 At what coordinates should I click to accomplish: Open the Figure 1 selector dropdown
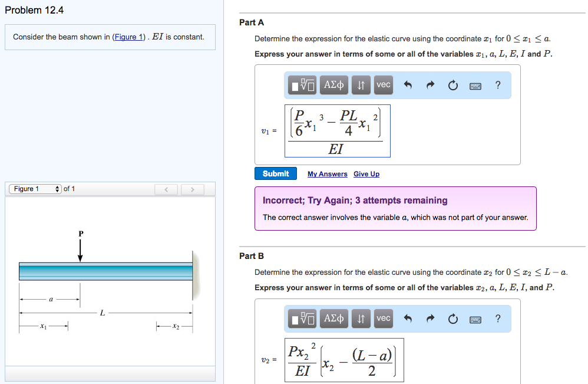coord(35,189)
